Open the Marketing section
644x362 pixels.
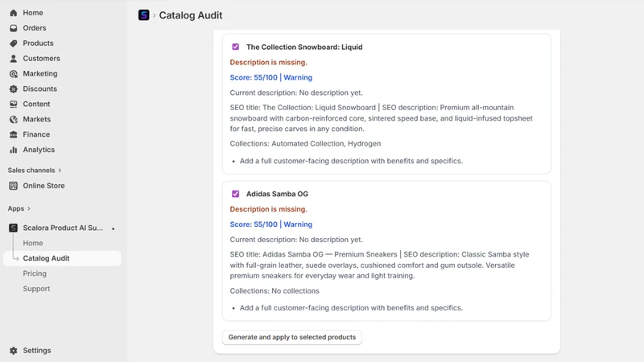pyautogui.click(x=40, y=73)
